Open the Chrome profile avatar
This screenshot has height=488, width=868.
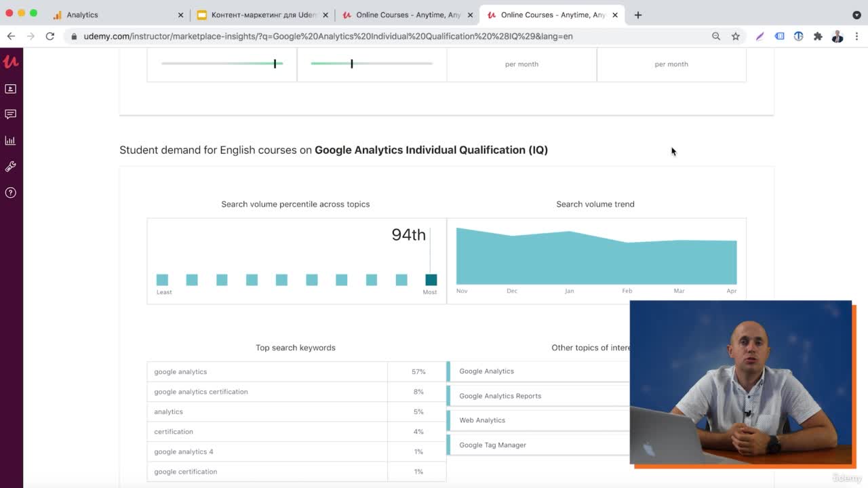[x=837, y=36]
